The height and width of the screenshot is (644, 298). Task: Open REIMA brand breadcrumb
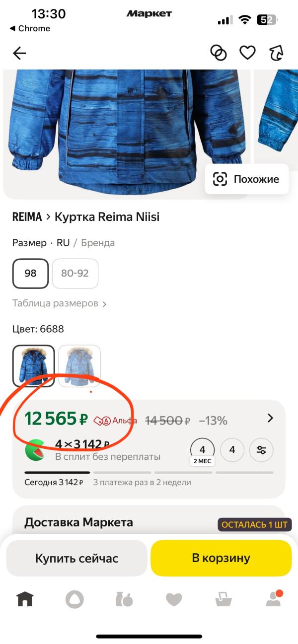point(26,217)
